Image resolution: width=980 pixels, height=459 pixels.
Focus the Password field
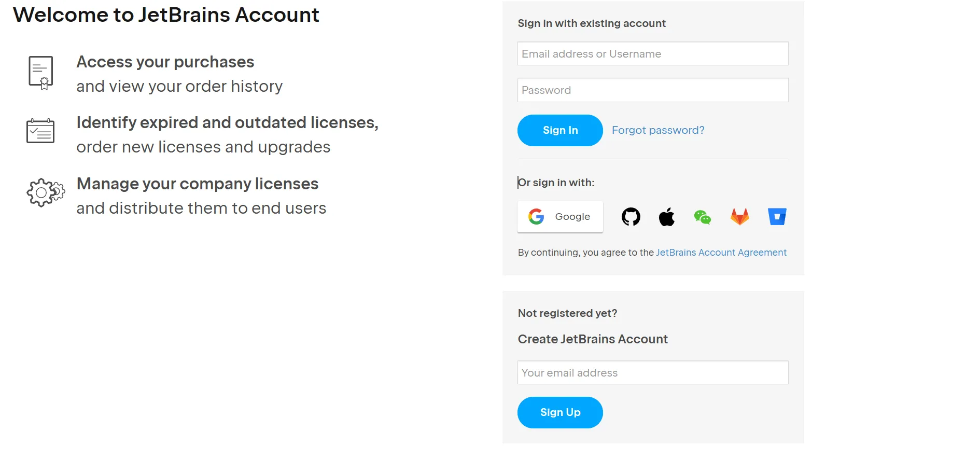tap(652, 90)
